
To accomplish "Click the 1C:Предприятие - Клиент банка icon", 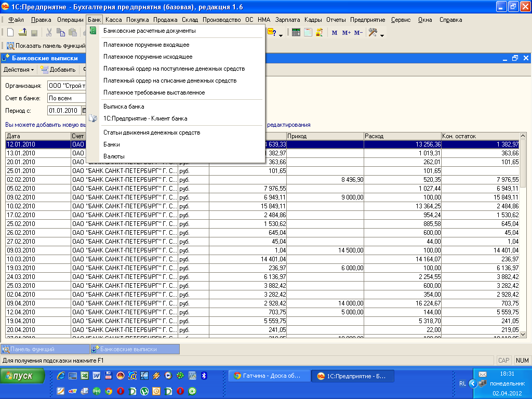I will (x=93, y=118).
